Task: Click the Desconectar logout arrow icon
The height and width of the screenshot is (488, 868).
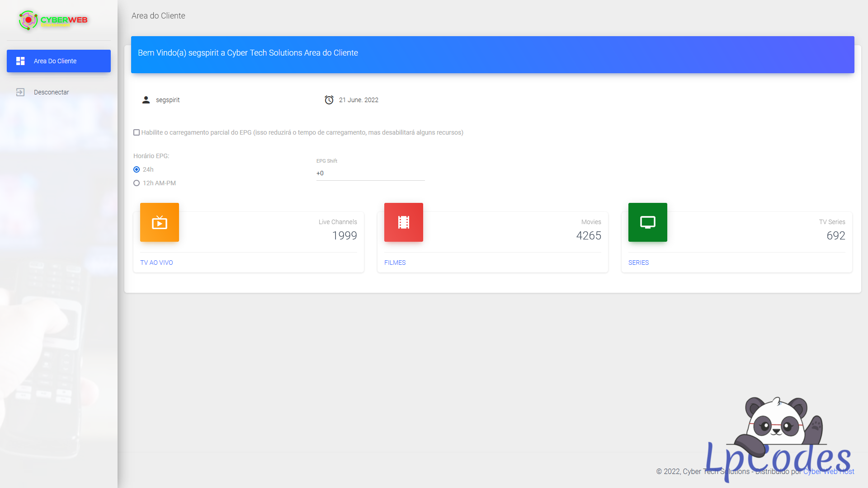Action: [x=20, y=92]
